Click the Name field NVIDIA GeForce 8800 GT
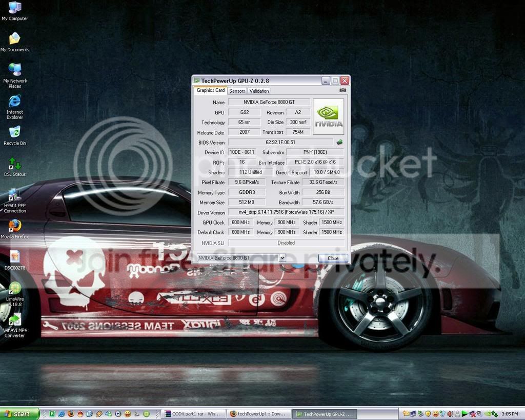The image size is (525, 420). pyautogui.click(x=269, y=102)
